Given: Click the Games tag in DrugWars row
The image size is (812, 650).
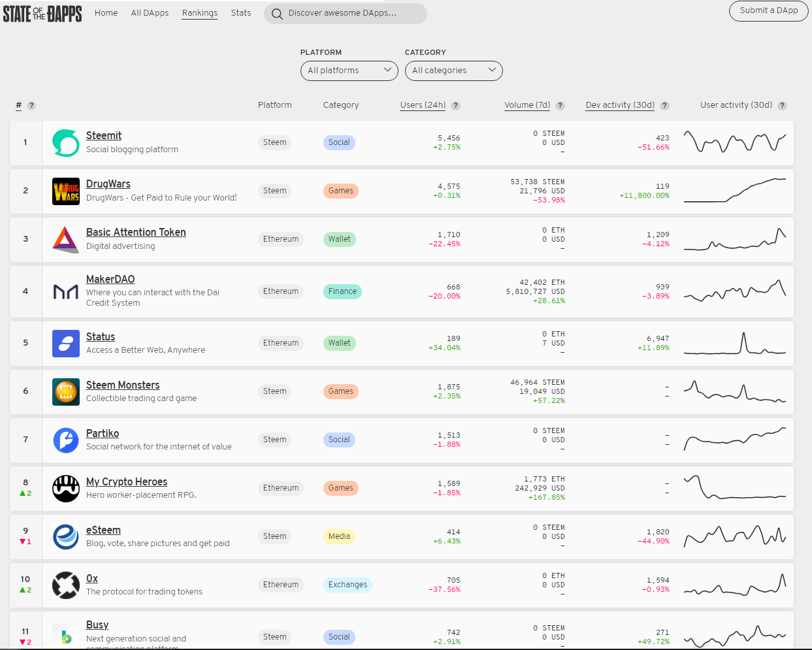Looking at the screenshot, I should point(340,191).
